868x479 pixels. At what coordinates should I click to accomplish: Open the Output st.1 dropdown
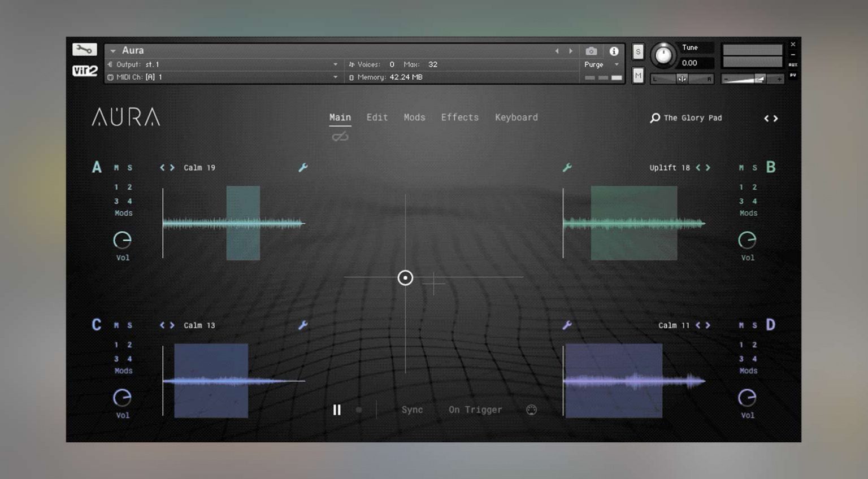tap(335, 64)
